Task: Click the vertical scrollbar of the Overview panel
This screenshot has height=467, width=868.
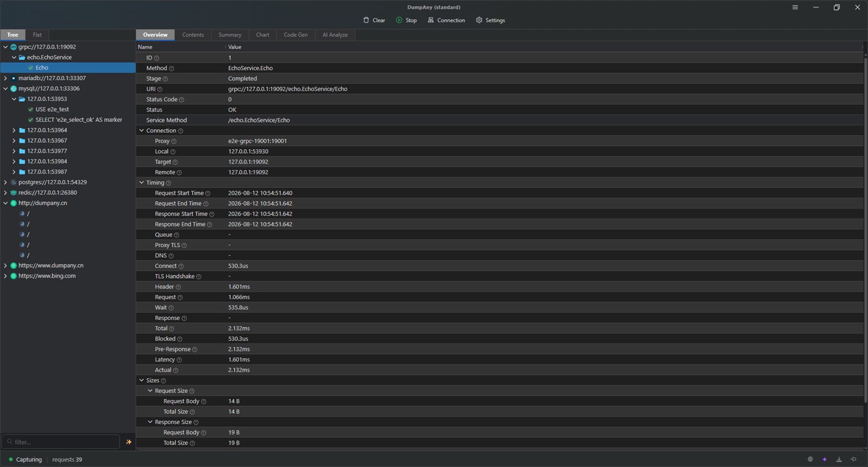Action: pyautogui.click(x=865, y=230)
